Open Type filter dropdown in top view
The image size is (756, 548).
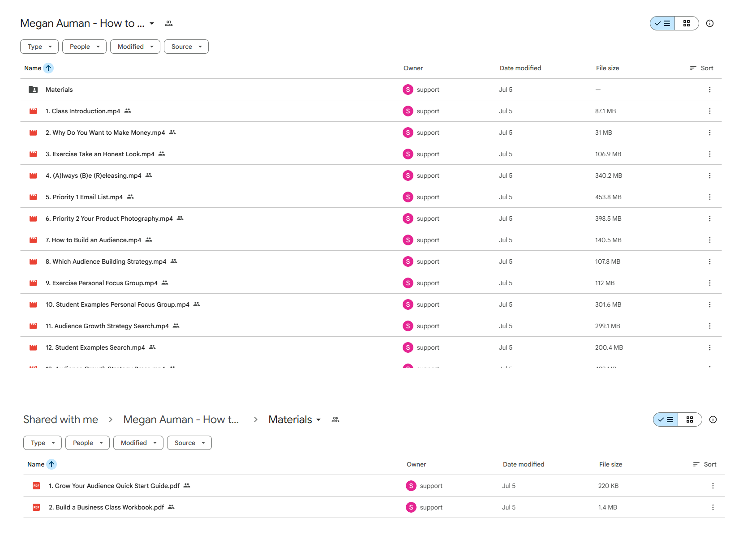click(x=39, y=47)
